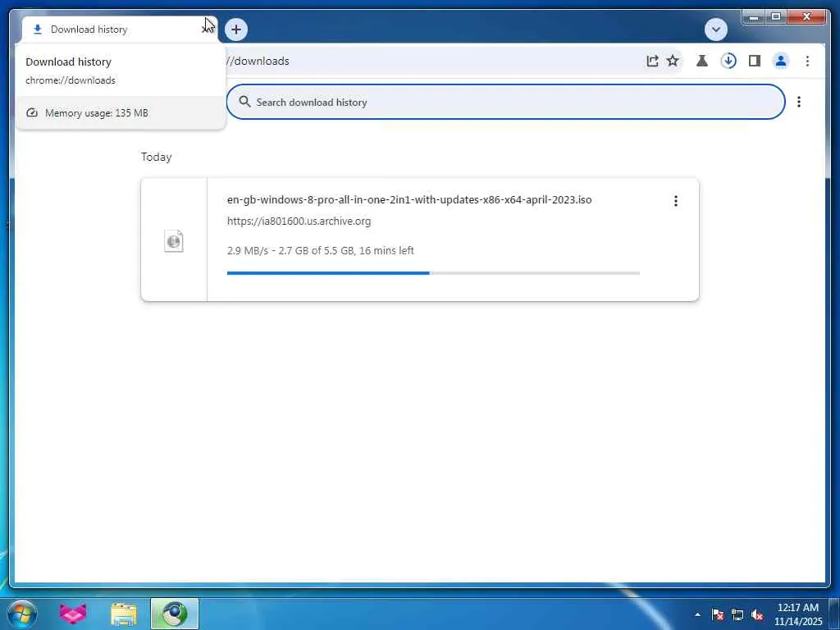Click the browser icon in taskbar

175,614
